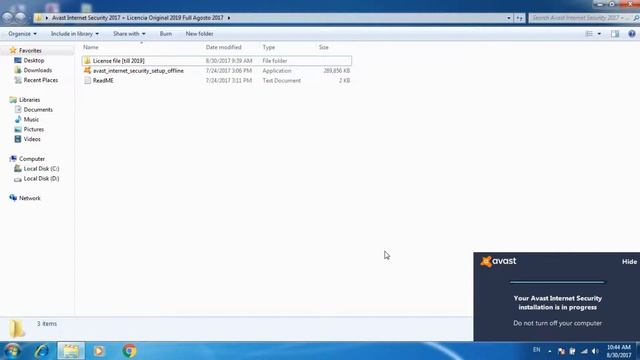640x360 pixels.
Task: Change your view icon in toolbar
Action: (x=589, y=34)
